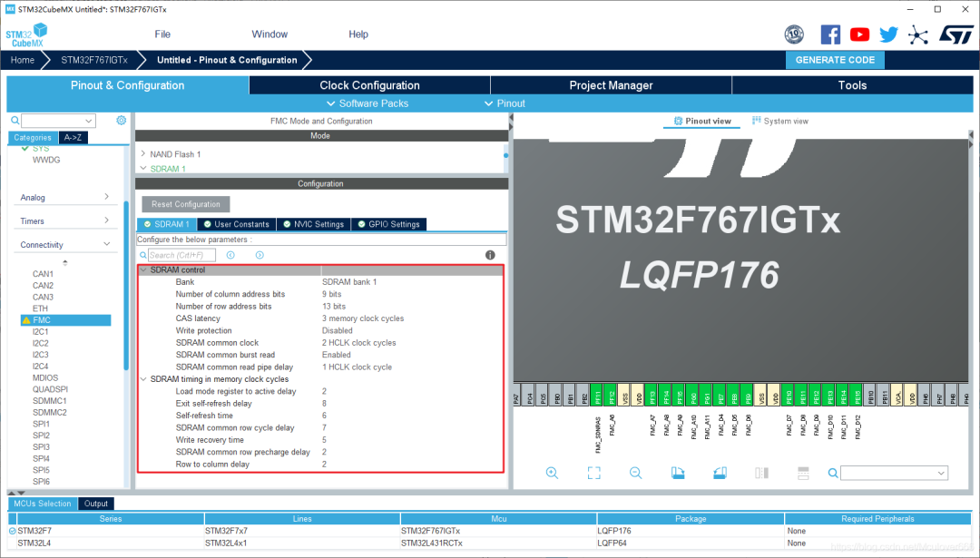Rotate the chip clockwise
Screen dimensions: 980x558
[x=678, y=473]
